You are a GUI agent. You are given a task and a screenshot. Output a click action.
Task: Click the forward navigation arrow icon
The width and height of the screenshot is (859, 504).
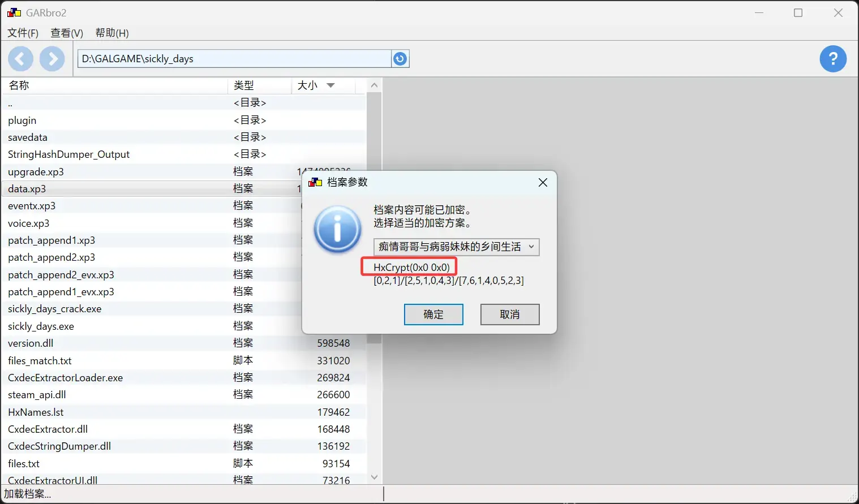(52, 59)
